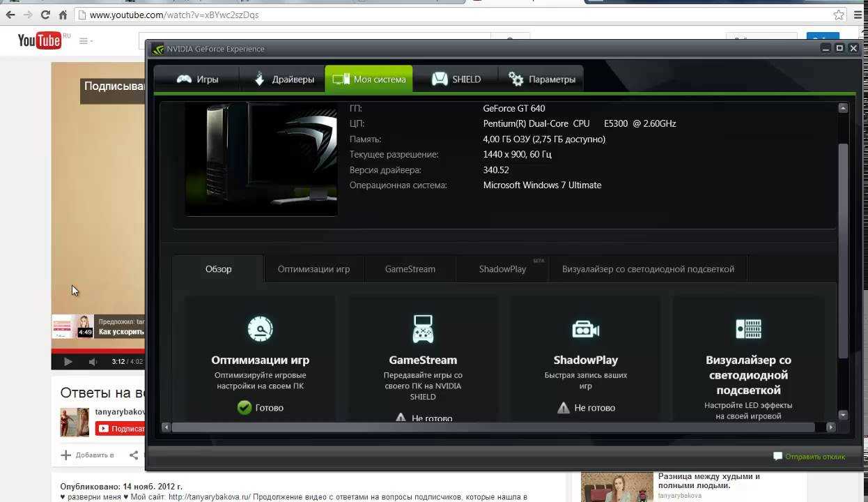Bookmark page with star icon

839,15
